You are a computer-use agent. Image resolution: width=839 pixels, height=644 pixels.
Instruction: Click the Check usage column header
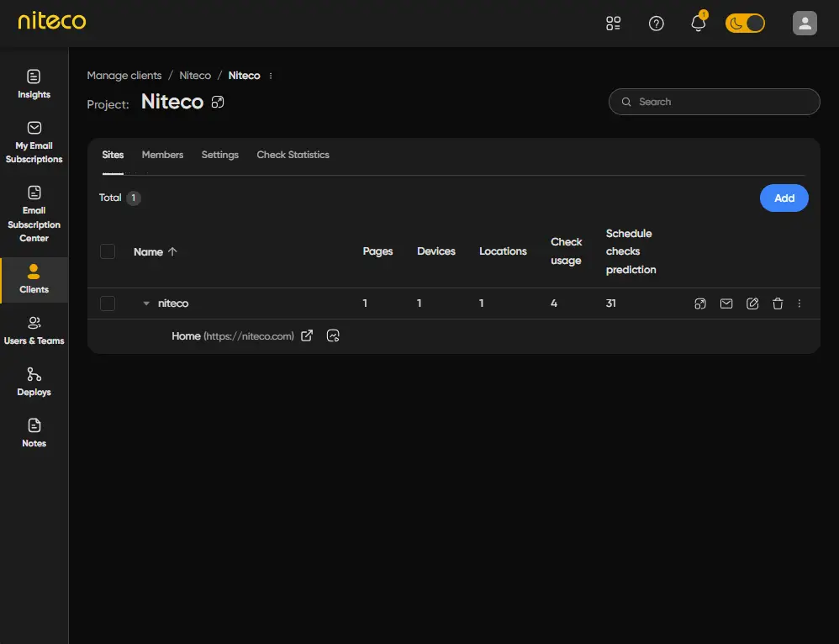[x=566, y=251]
